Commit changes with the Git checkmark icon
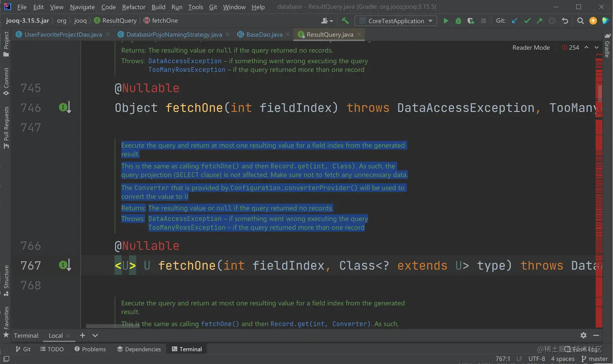The width and height of the screenshot is (613, 364). [527, 21]
